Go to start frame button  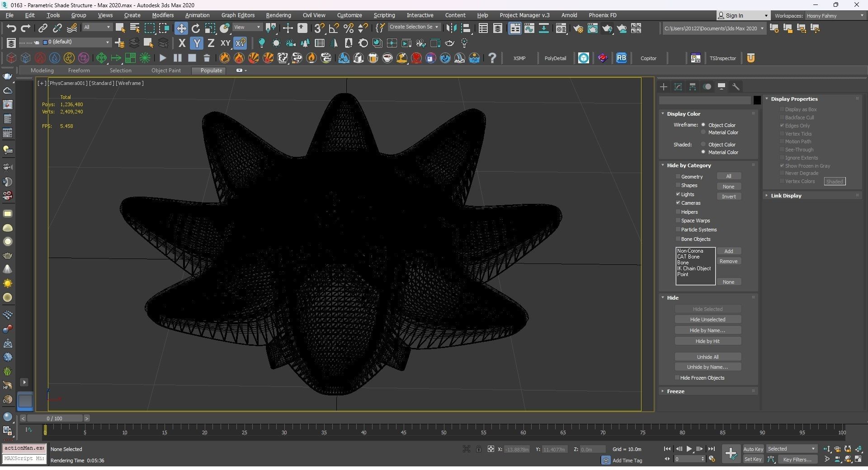point(667,449)
